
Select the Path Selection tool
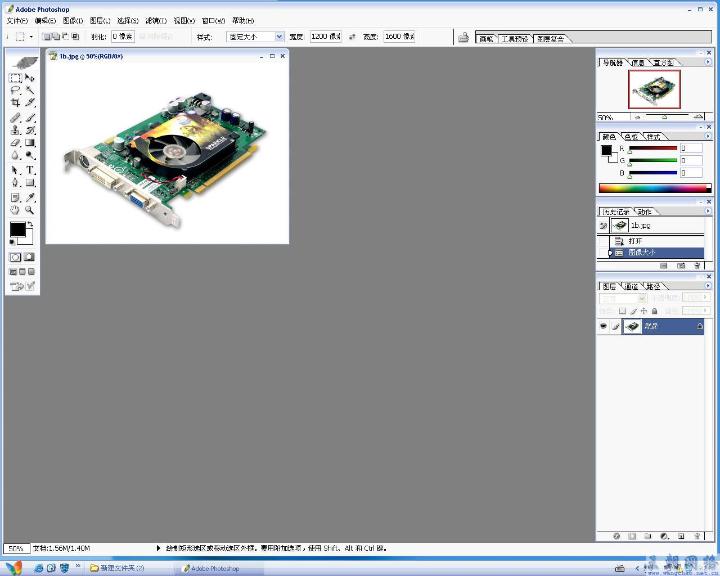click(x=15, y=170)
